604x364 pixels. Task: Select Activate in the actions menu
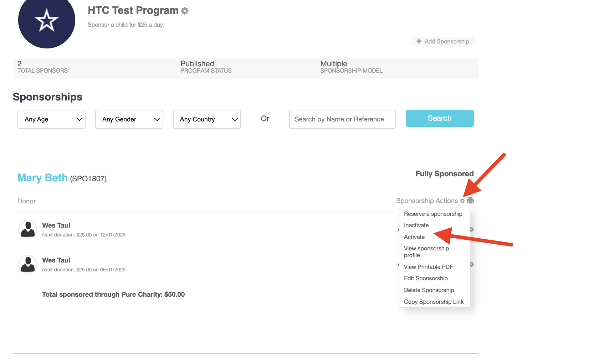pos(414,237)
